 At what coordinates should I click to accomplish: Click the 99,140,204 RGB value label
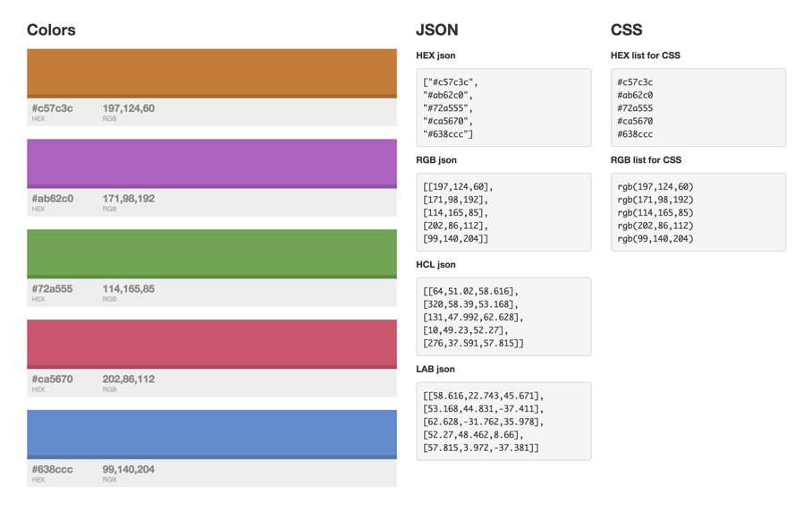[x=128, y=469]
